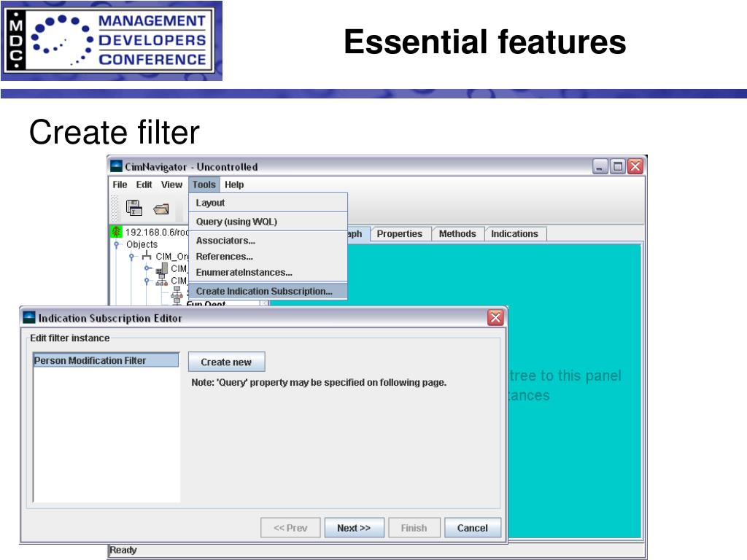Click the server computer icon in tree
The width and height of the screenshot is (747, 560).
tap(162, 268)
